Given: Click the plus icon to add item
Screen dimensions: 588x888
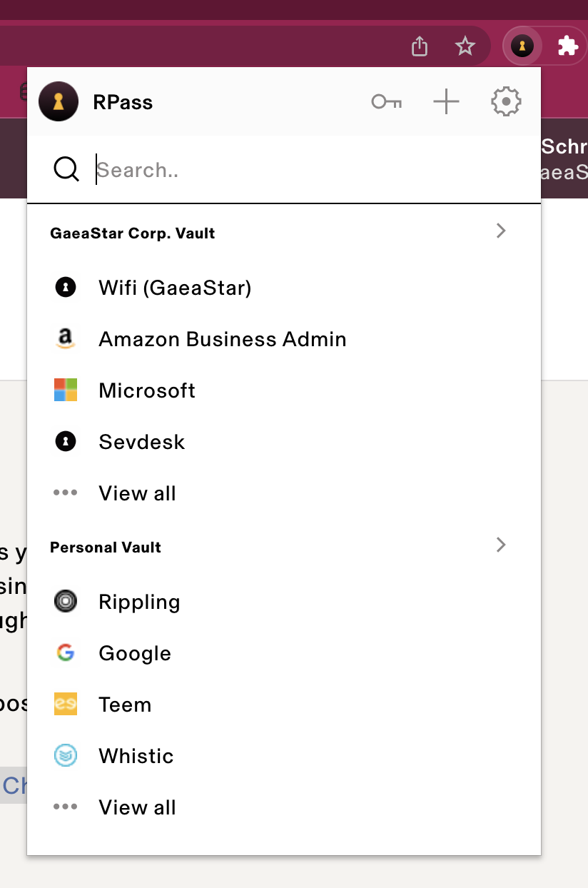Looking at the screenshot, I should [446, 102].
